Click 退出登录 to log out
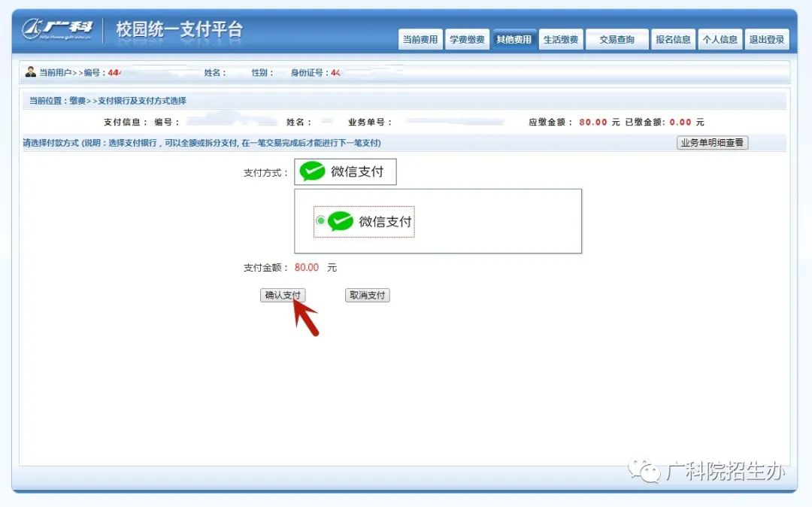The image size is (812, 507). (766, 40)
